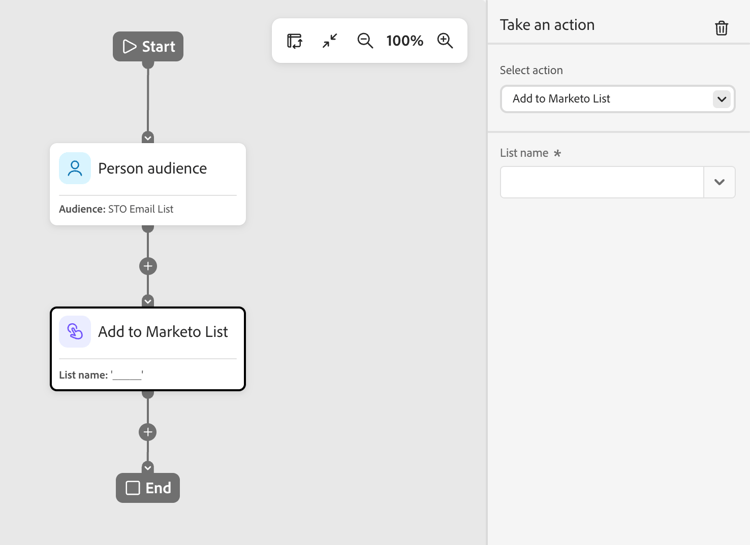The width and height of the screenshot is (750, 545).
Task: Select the Add to Marketo List node title
Action: tap(163, 332)
